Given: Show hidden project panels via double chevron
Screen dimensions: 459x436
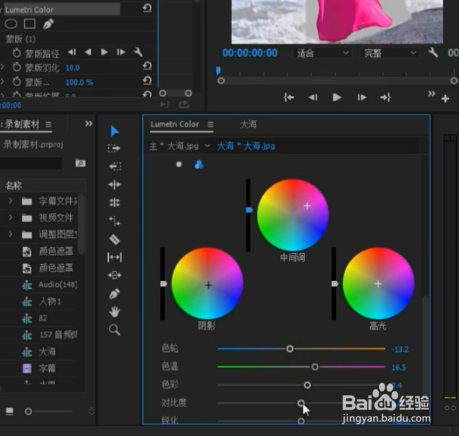Looking at the screenshot, I should click(88, 124).
